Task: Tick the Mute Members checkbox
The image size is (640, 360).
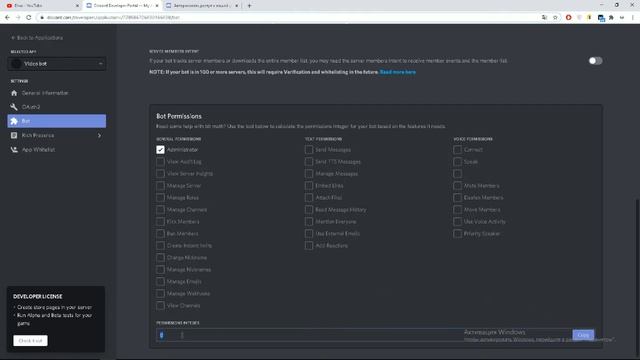Action: [x=458, y=186]
